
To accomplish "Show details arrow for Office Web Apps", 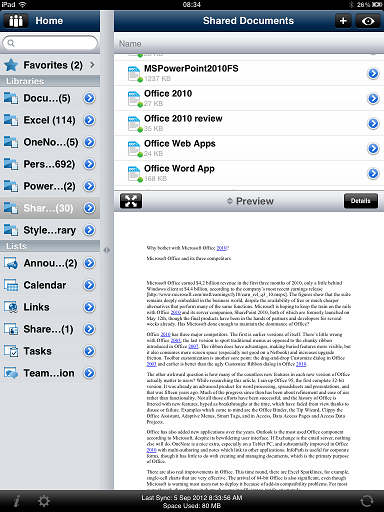I will (373, 148).
